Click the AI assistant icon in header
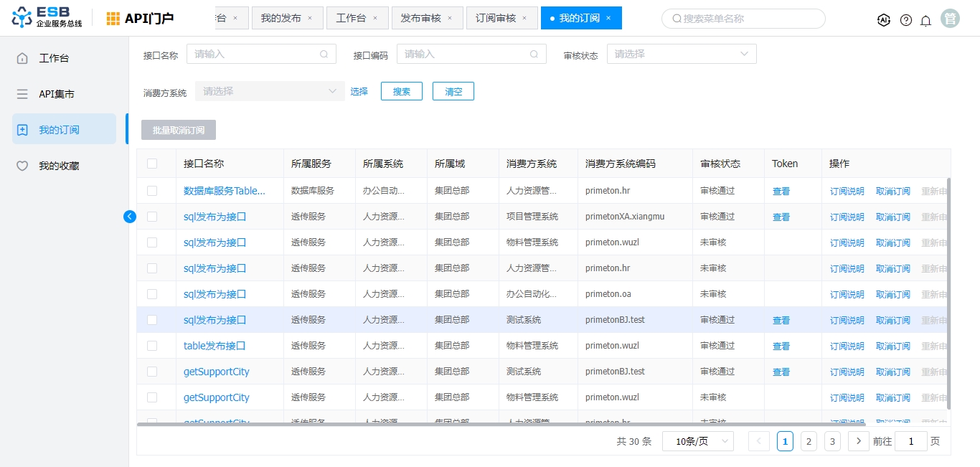 click(x=884, y=20)
